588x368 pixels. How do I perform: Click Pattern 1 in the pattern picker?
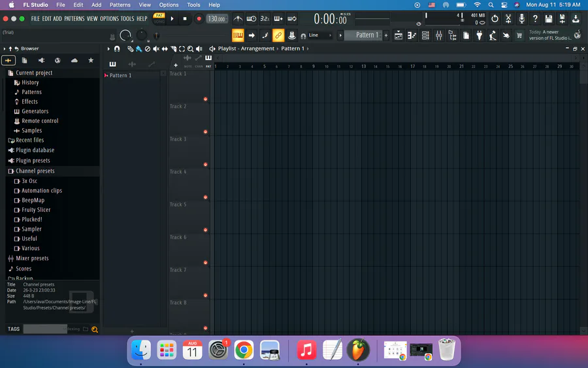pos(120,75)
